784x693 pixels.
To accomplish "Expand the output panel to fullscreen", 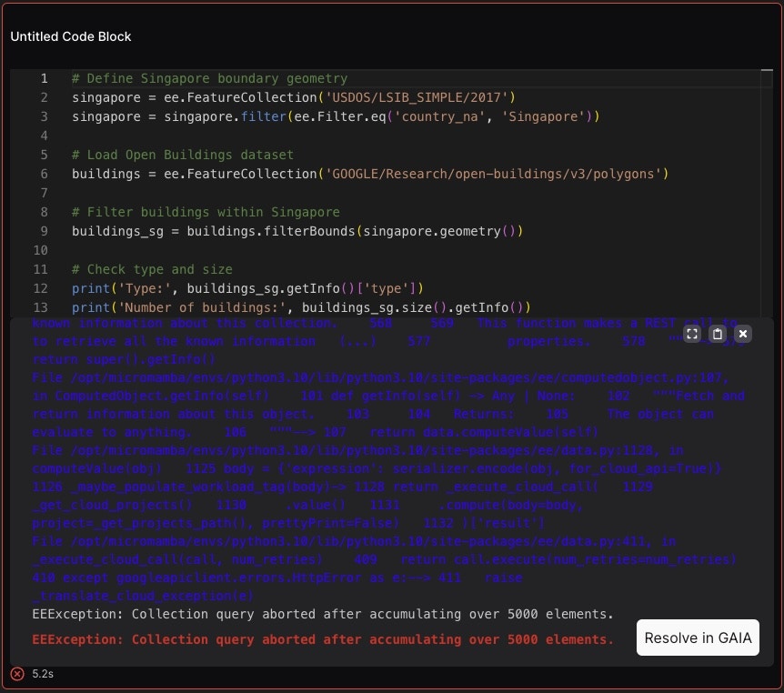I will click(x=692, y=334).
